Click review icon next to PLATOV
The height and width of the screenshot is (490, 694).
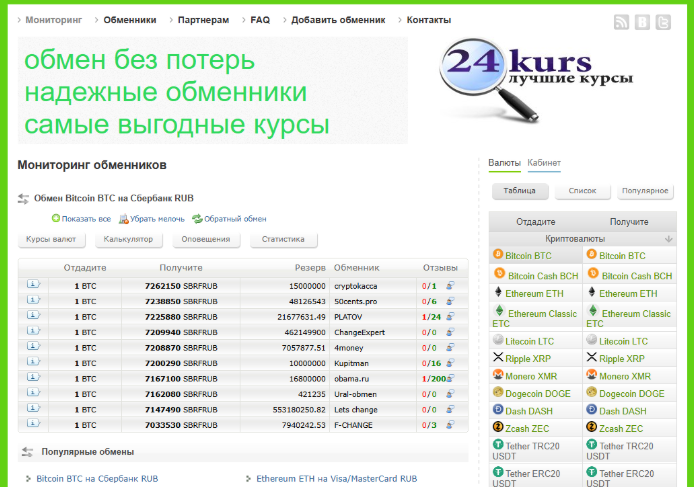(450, 316)
